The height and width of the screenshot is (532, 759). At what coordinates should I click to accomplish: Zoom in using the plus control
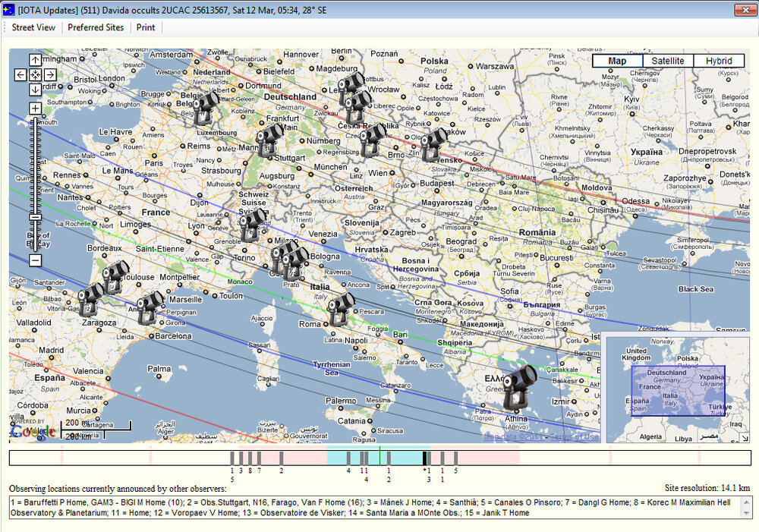click(x=35, y=108)
